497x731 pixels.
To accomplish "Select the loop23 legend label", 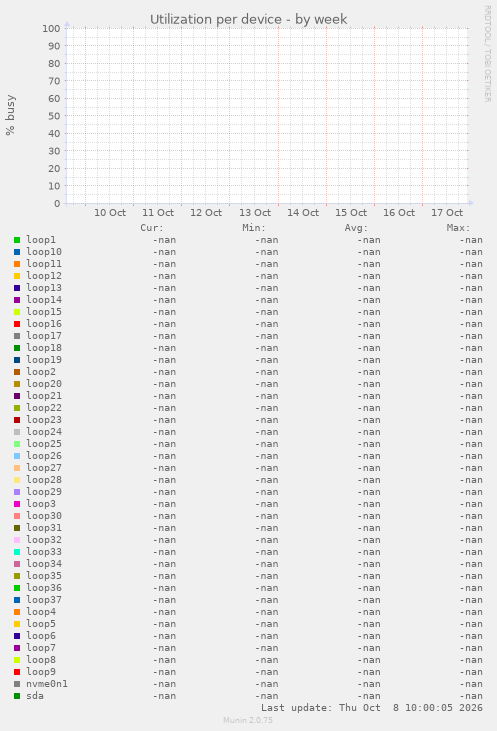I will pyautogui.click(x=44, y=420).
